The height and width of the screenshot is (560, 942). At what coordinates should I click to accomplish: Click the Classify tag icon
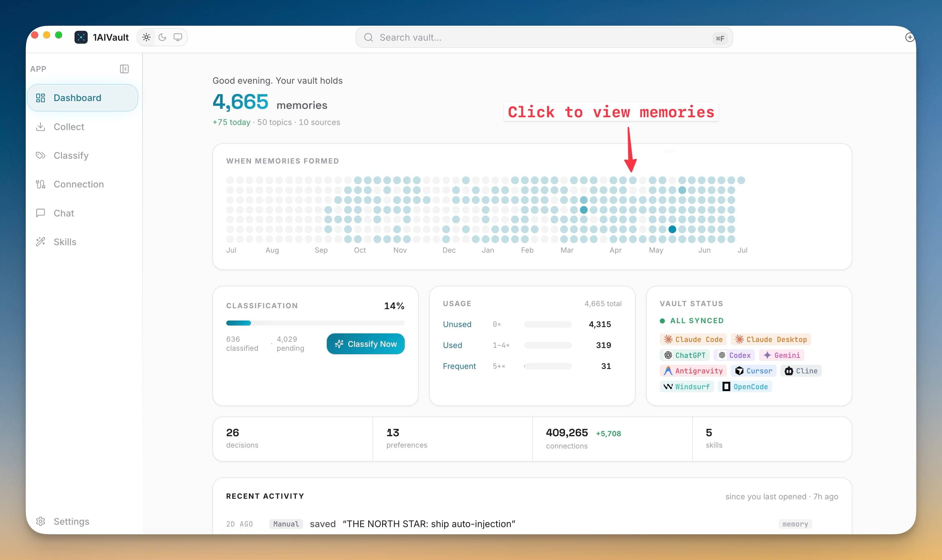coord(40,155)
